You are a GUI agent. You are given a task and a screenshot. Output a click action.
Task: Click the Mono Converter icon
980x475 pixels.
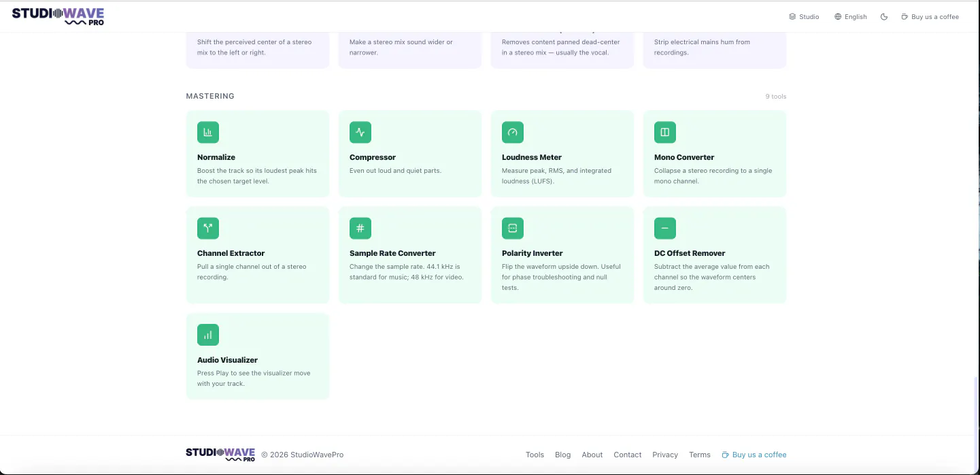pyautogui.click(x=665, y=132)
